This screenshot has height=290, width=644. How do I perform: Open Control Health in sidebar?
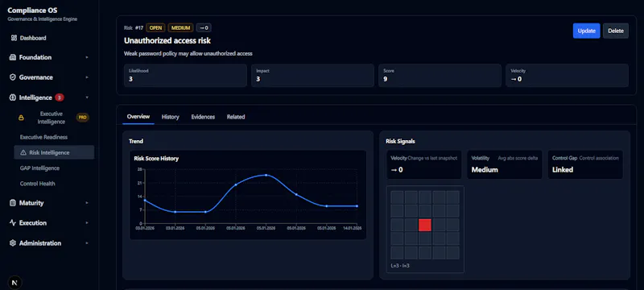tap(37, 184)
